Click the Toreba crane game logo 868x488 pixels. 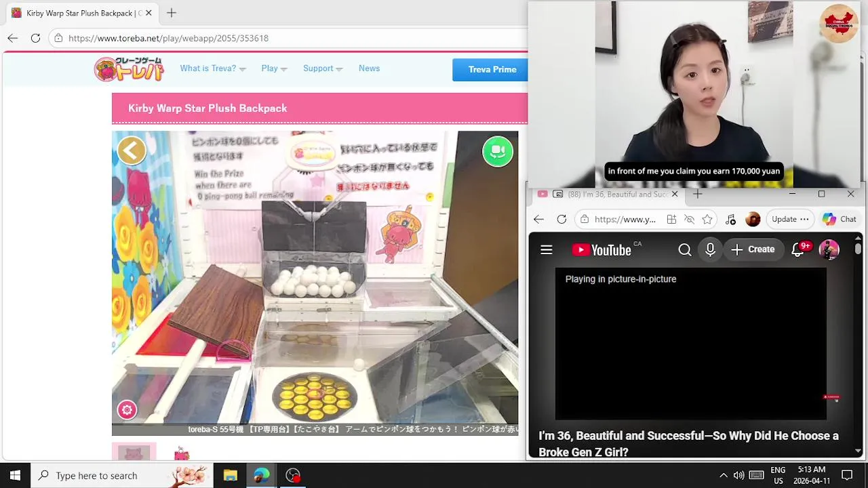[129, 69]
